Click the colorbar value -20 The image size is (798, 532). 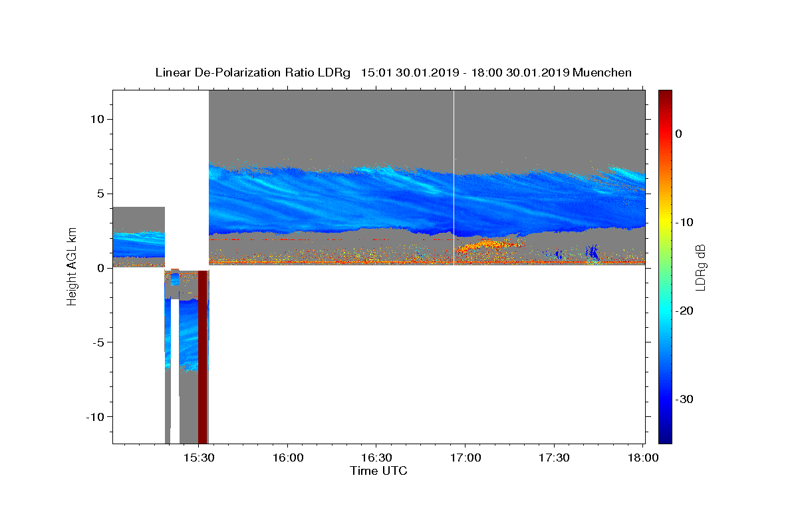pyautogui.click(x=684, y=311)
